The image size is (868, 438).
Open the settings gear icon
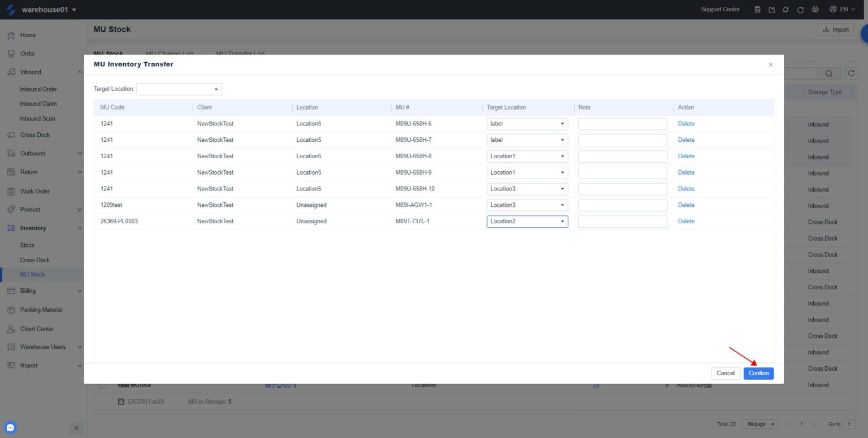click(x=814, y=10)
